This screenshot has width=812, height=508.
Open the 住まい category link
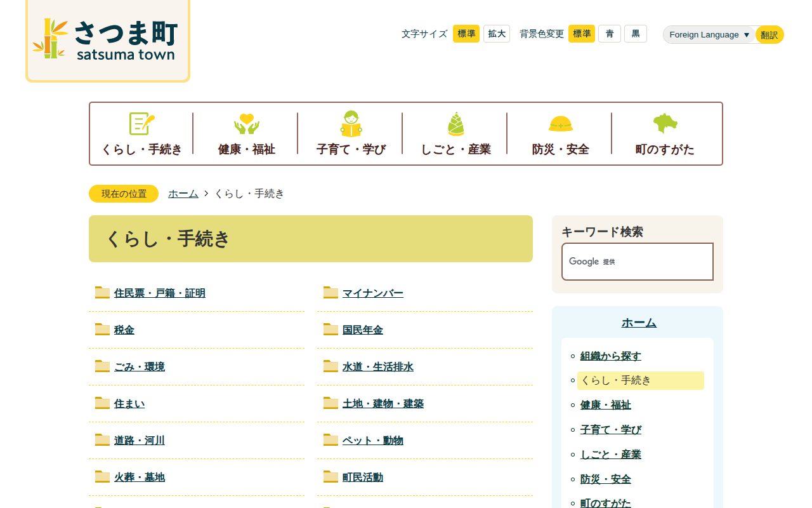(x=129, y=404)
